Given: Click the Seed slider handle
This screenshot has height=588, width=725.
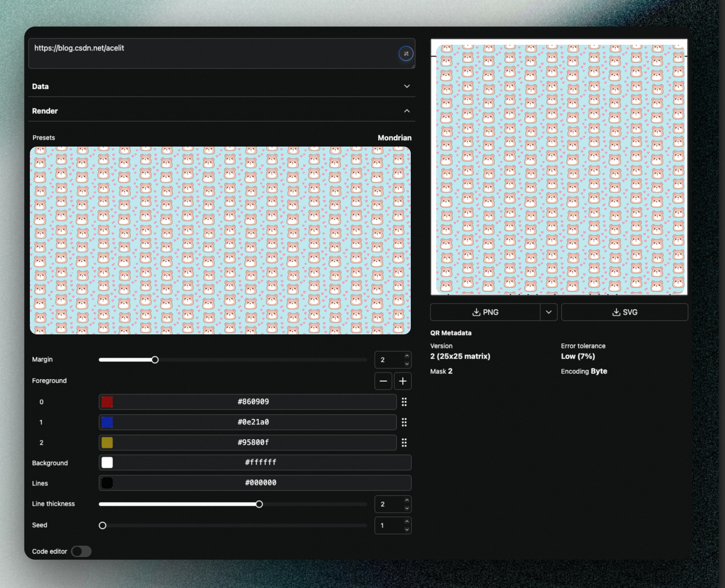Looking at the screenshot, I should click(103, 525).
